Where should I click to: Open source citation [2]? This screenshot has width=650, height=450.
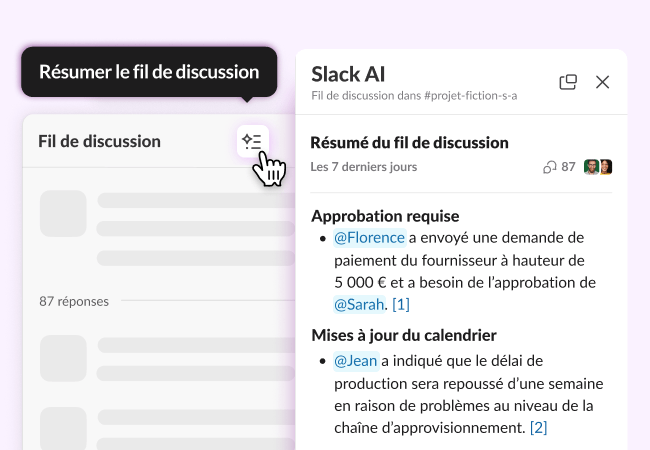click(x=539, y=427)
